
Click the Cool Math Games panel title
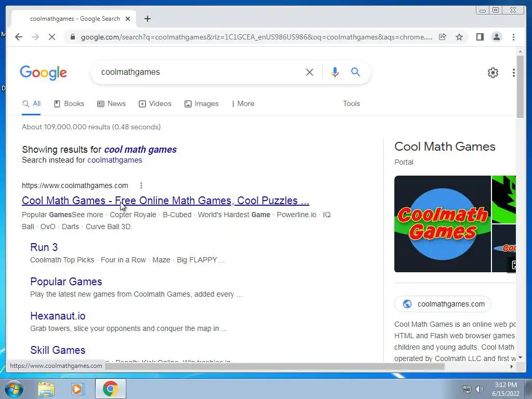click(445, 147)
